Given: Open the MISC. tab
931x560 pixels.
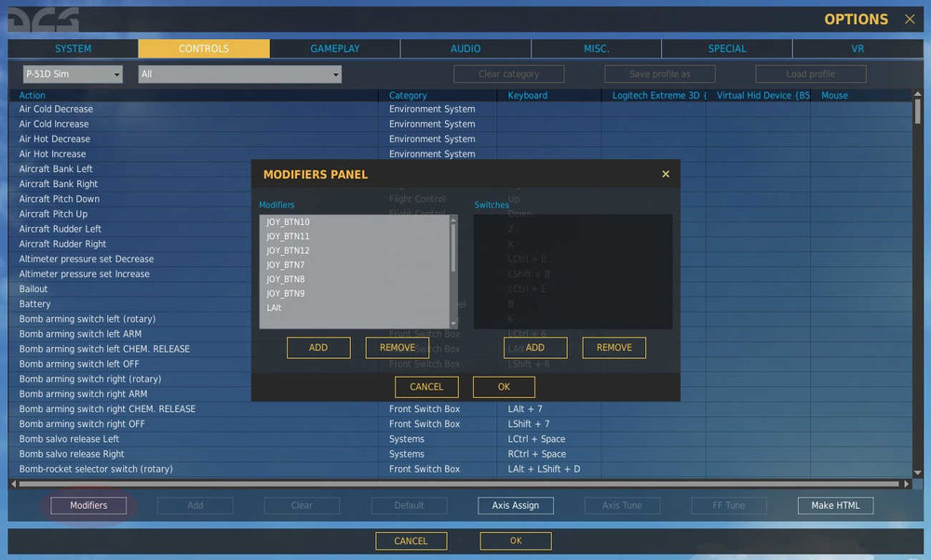Looking at the screenshot, I should 596,48.
